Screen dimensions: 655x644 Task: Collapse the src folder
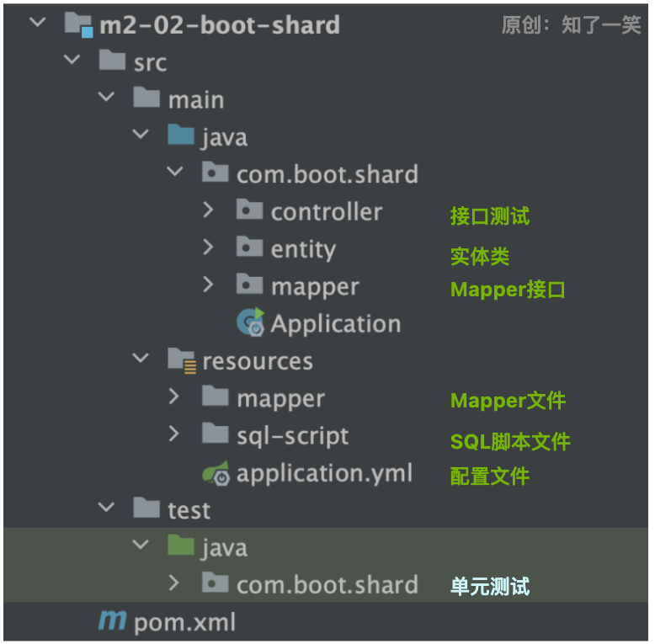click(71, 61)
